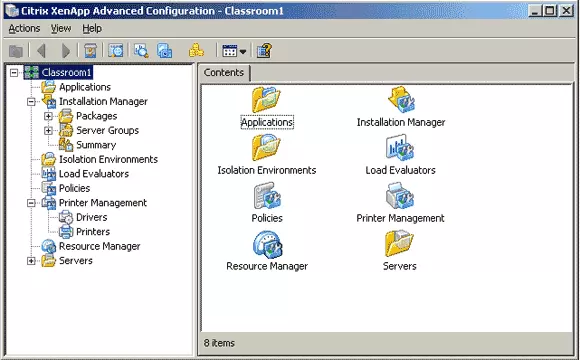The width and height of the screenshot is (580, 360).
Task: Click the Drivers icon in the tree
Action: tap(66, 217)
